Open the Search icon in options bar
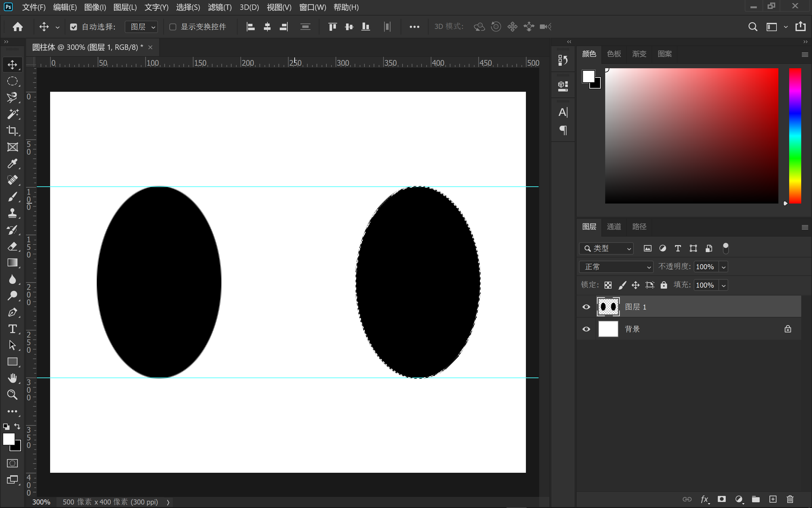The image size is (812, 508). click(x=753, y=27)
